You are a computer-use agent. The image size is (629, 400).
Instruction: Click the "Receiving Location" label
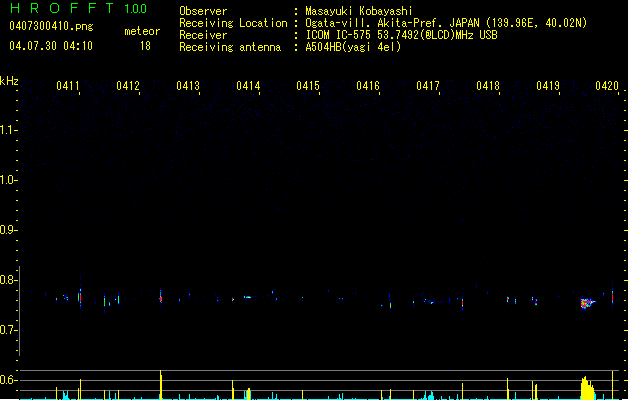tap(233, 23)
